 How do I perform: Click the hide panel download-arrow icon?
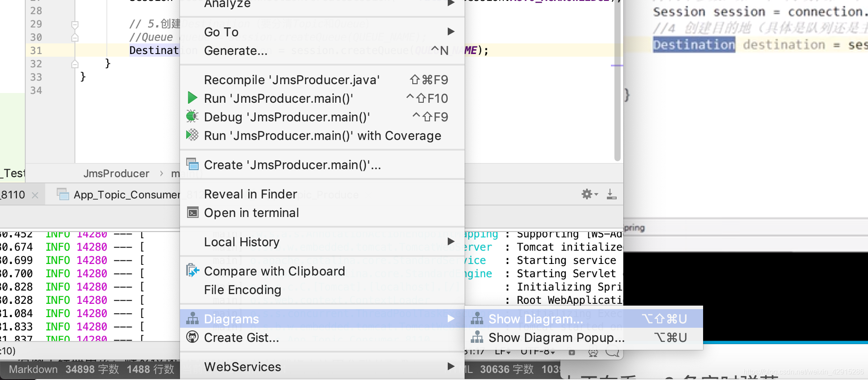pos(611,194)
